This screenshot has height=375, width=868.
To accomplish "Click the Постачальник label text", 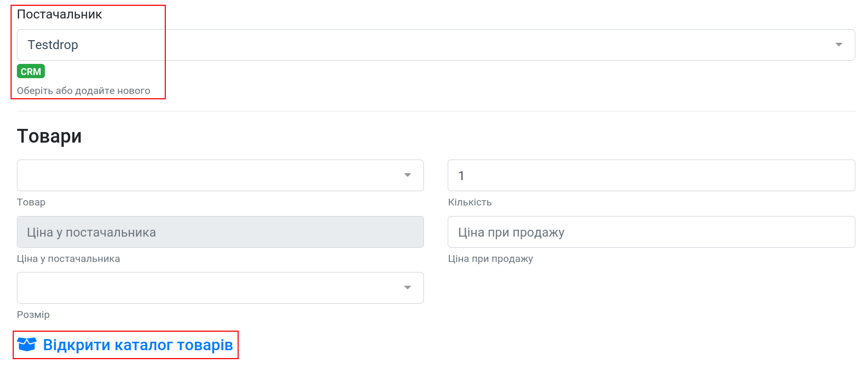I will [x=59, y=14].
